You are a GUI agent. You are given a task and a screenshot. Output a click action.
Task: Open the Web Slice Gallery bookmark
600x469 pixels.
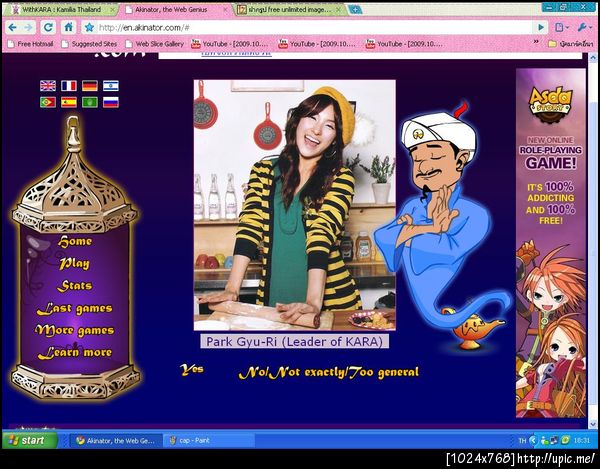point(155,44)
